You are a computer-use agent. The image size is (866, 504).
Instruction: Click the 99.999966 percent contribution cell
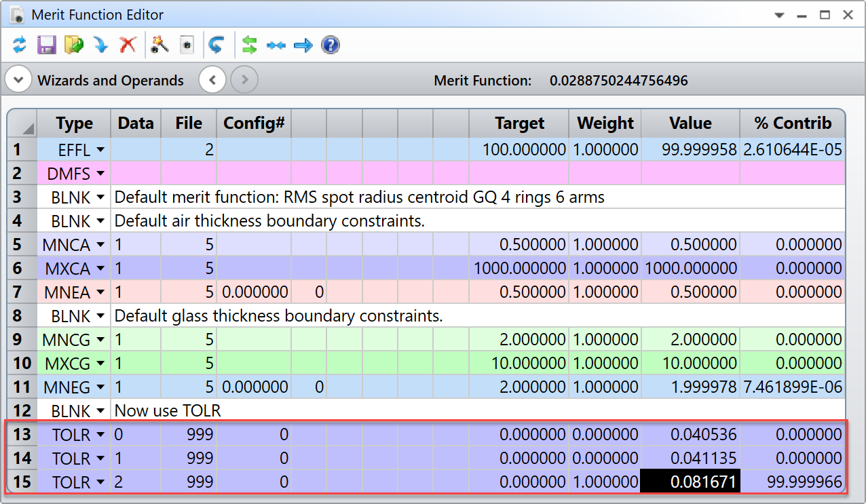(x=793, y=482)
